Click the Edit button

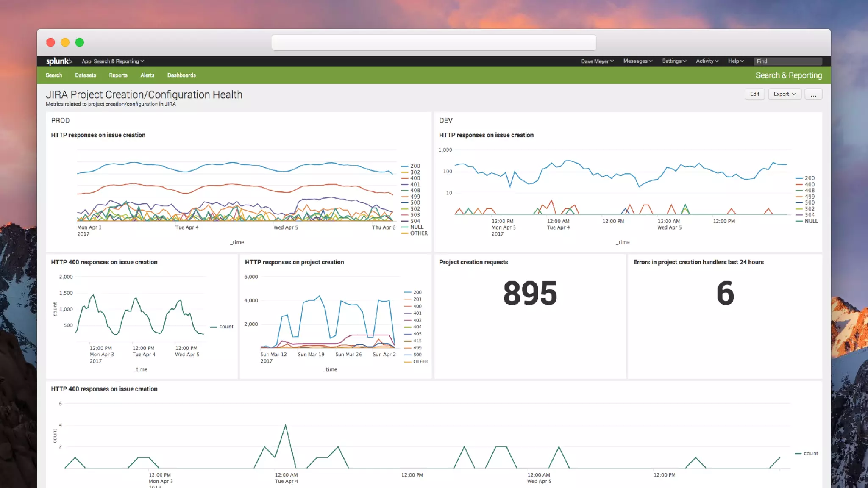[x=754, y=94]
